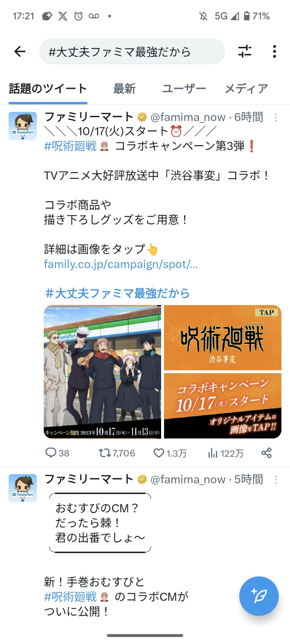This screenshot has height=644, width=290.
Task: Open the three-dot overflow menu at top
Action: 275,52
